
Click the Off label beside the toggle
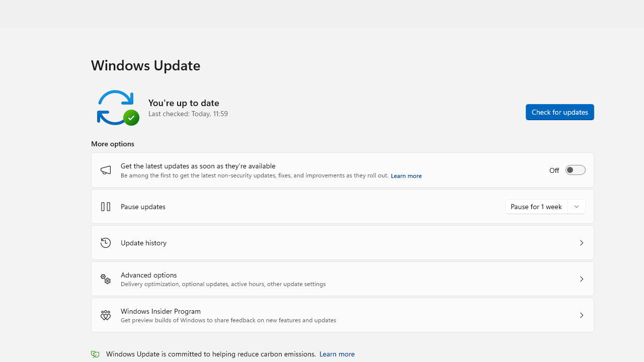[554, 170]
